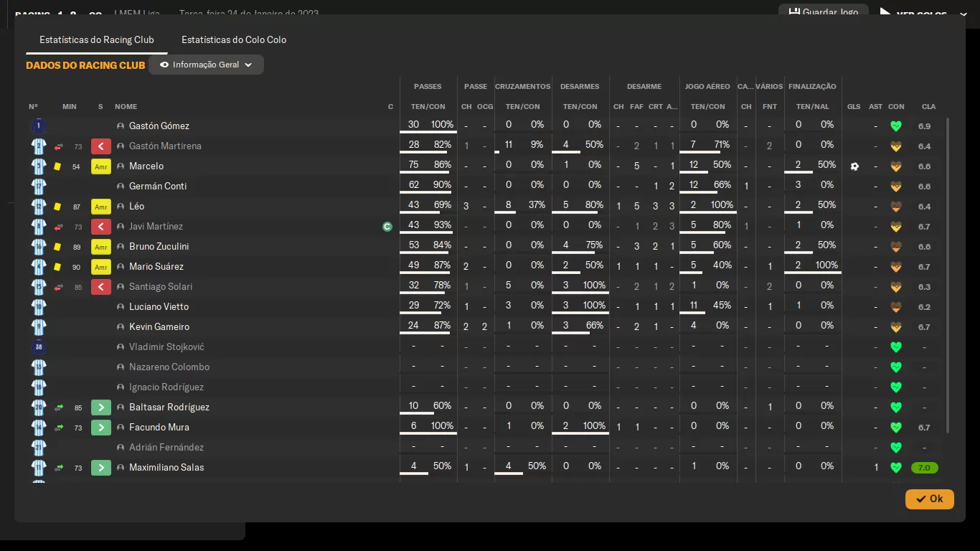Sort by the GLS column header

click(x=854, y=107)
